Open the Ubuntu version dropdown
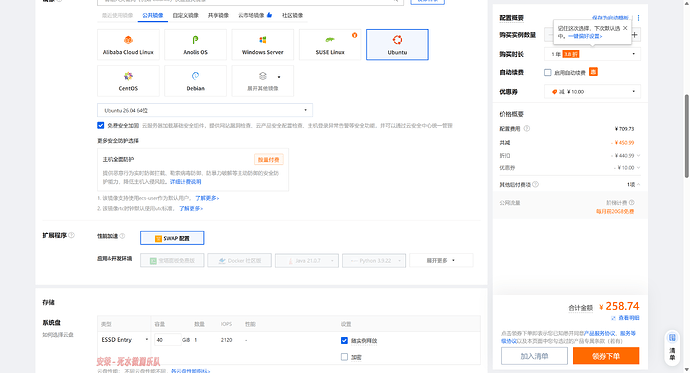 (x=205, y=110)
